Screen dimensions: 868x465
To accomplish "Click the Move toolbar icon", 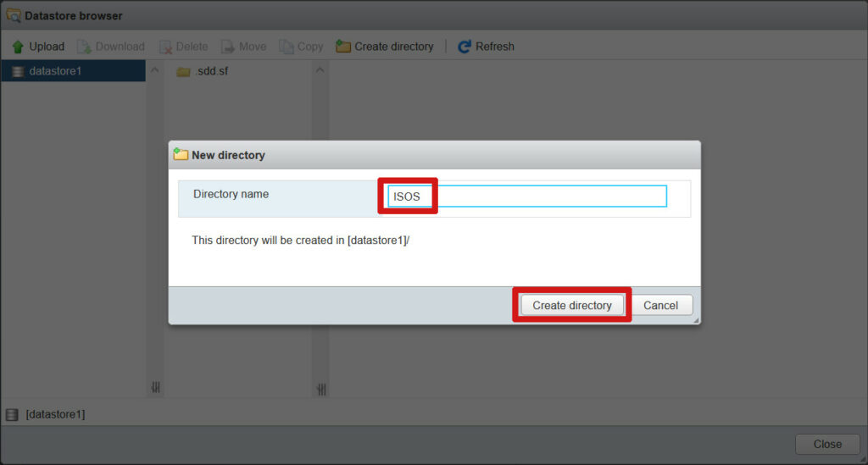I will click(227, 47).
